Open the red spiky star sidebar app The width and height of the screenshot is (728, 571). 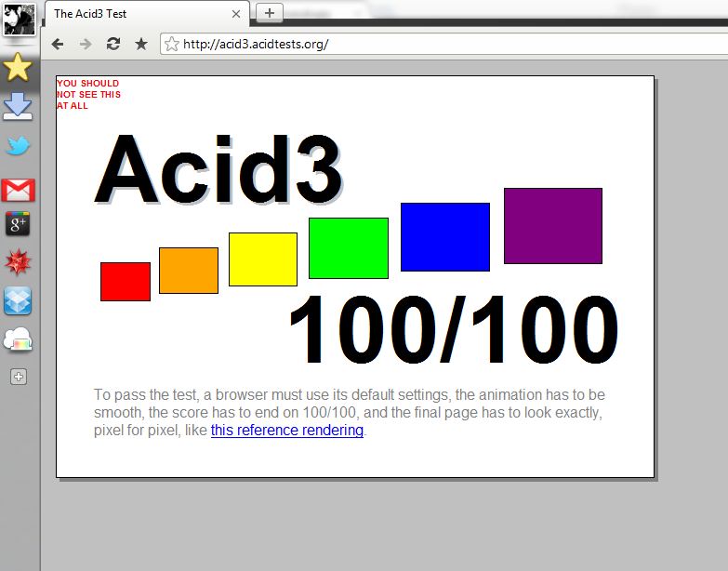19,263
